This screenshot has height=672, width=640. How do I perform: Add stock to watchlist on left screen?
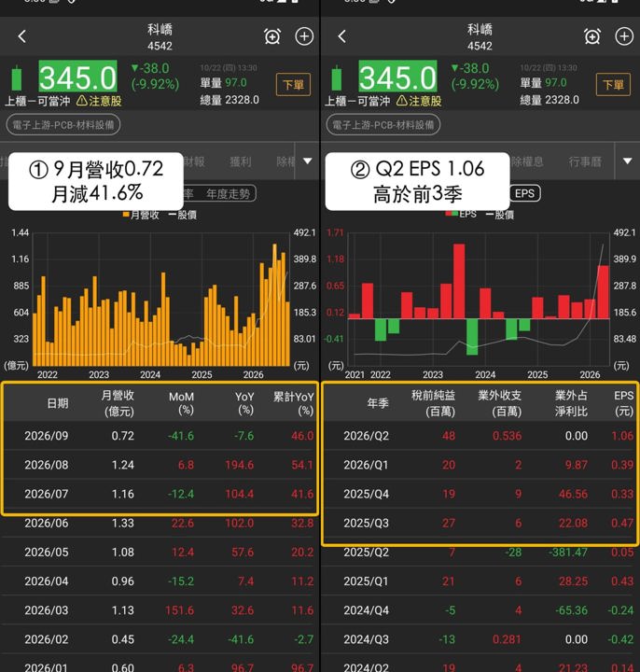pyautogui.click(x=304, y=36)
